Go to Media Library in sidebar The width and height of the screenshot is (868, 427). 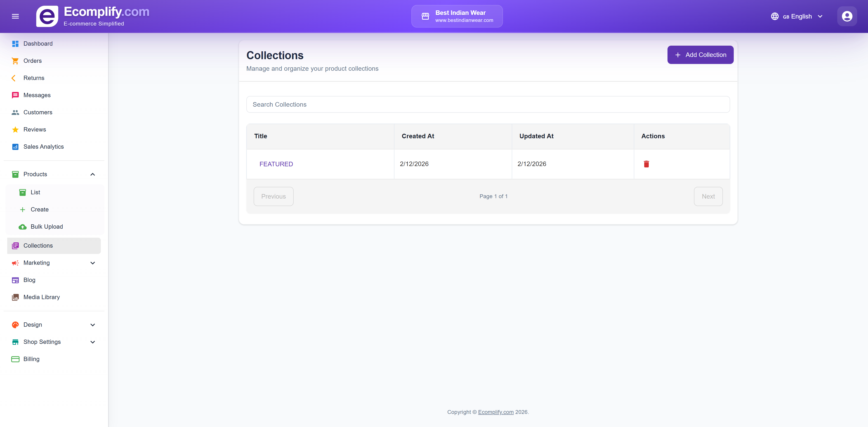[41, 297]
